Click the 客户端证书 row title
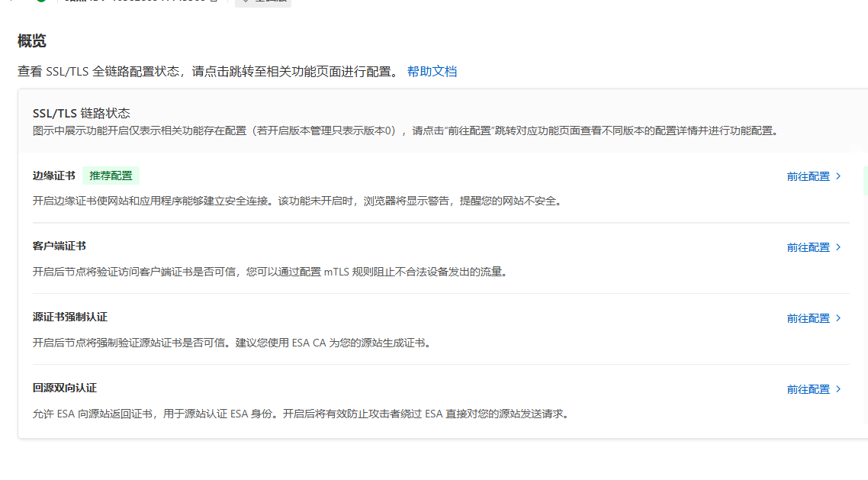Viewport: 868px width, 480px height. [x=59, y=246]
